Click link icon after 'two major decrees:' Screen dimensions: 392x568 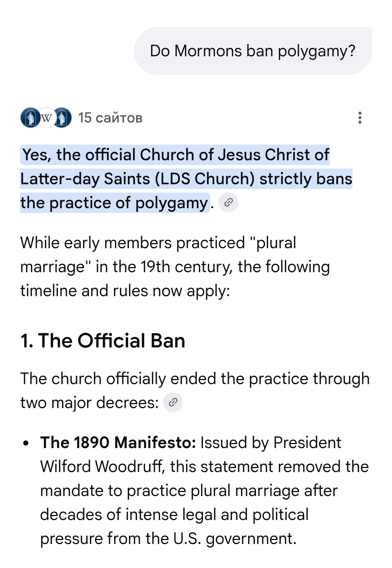[x=173, y=402]
